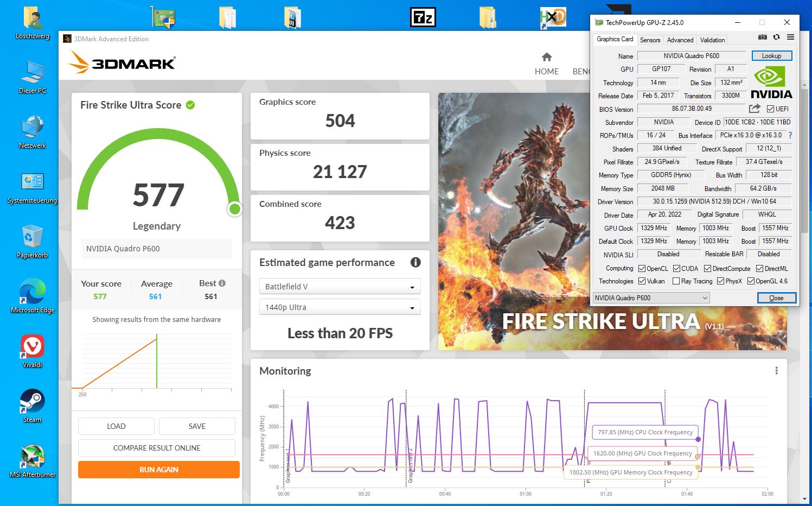Click the HOME house icon
Image resolution: width=812 pixels, height=506 pixels.
547,57
